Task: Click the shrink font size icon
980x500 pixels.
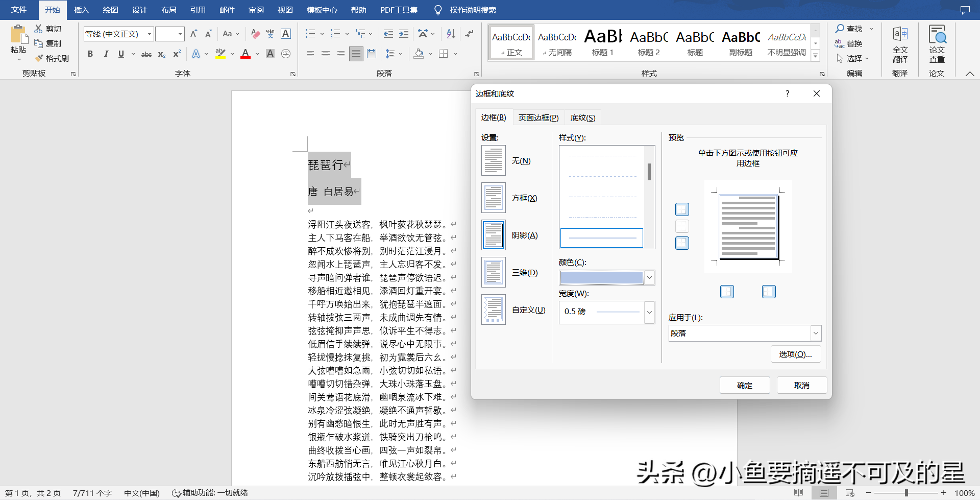Action: point(208,34)
